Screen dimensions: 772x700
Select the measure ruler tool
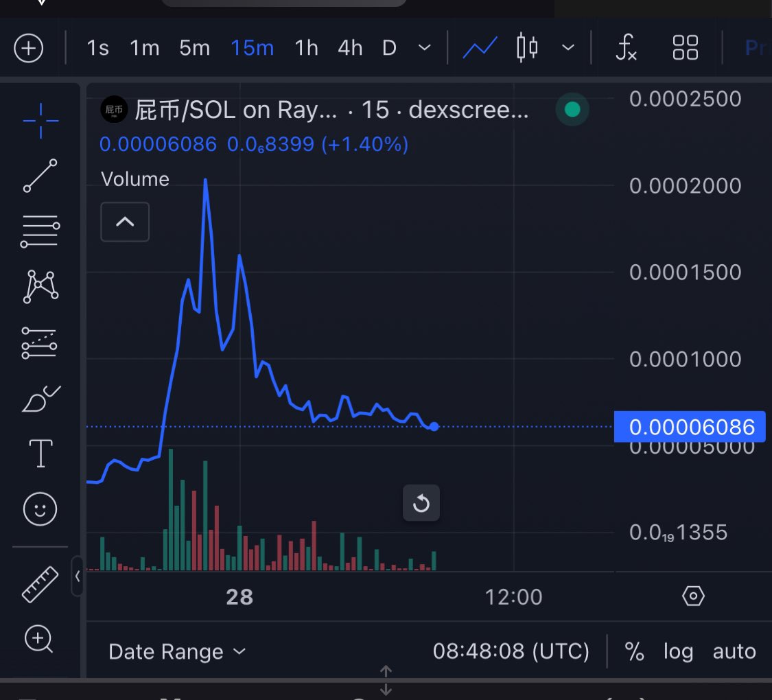click(x=39, y=585)
